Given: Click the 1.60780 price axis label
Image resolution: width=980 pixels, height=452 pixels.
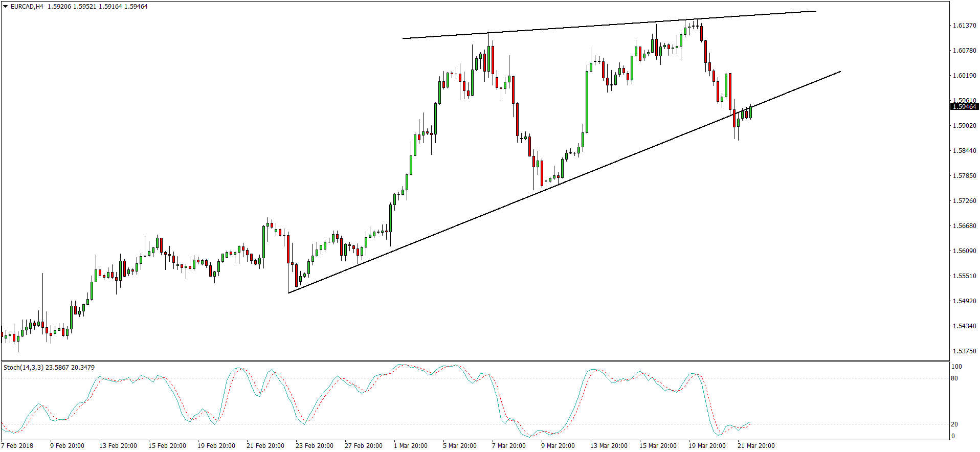Looking at the screenshot, I should coord(964,50).
